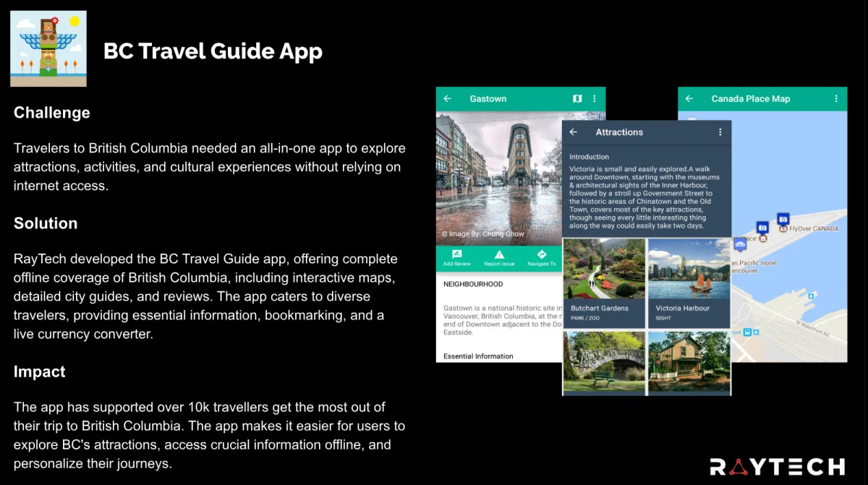The image size is (868, 485).
Task: Open the overflow menu on Canada Place Map
Action: pos(836,99)
